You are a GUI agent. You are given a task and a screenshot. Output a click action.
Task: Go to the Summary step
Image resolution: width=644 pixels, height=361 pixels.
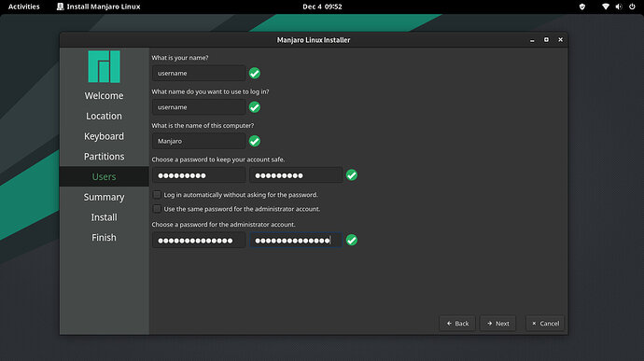(x=104, y=197)
